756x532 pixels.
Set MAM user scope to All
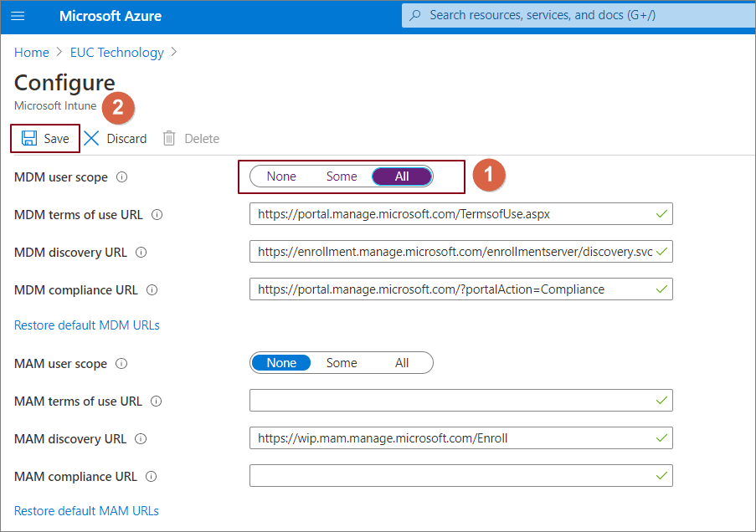pos(402,363)
